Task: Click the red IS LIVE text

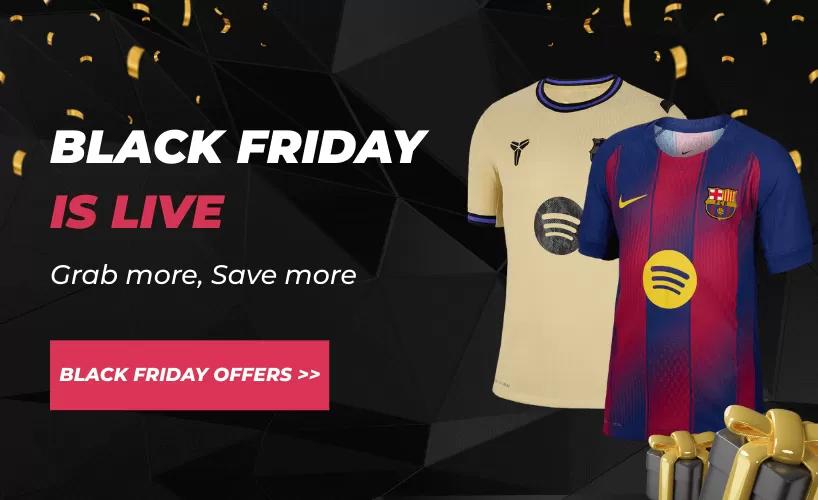Action: point(138,212)
